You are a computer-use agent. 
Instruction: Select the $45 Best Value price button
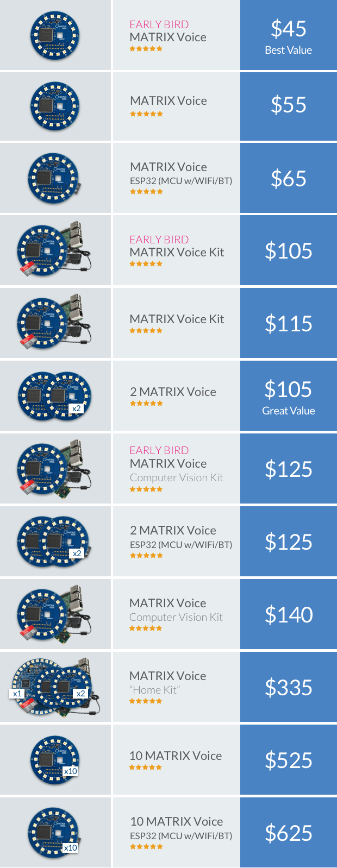[289, 35]
